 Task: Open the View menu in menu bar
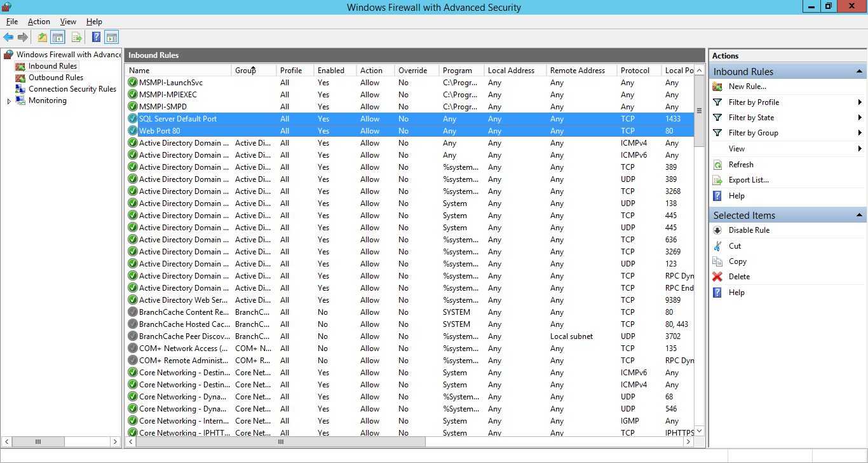(68, 22)
